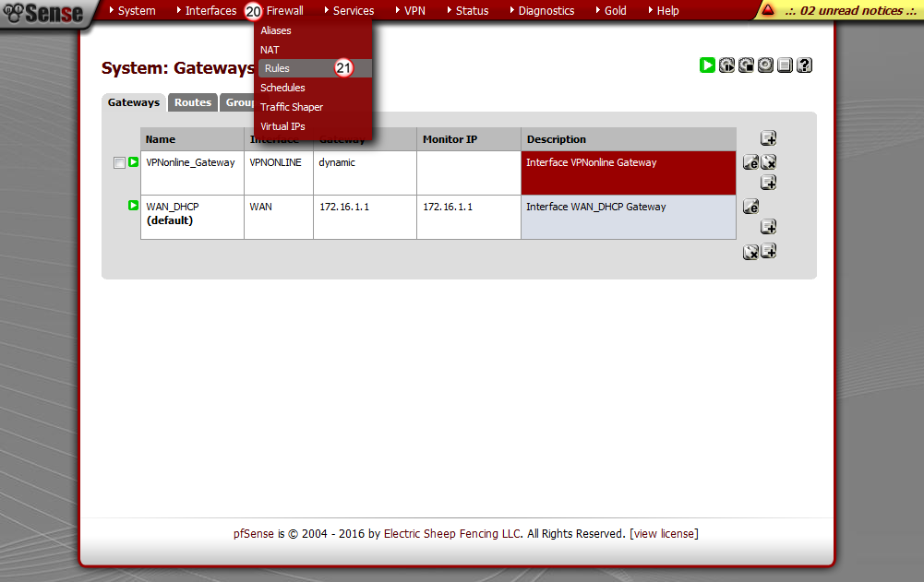The height and width of the screenshot is (582, 924).
Task: Click the red alert triangle icon
Action: coord(768,10)
